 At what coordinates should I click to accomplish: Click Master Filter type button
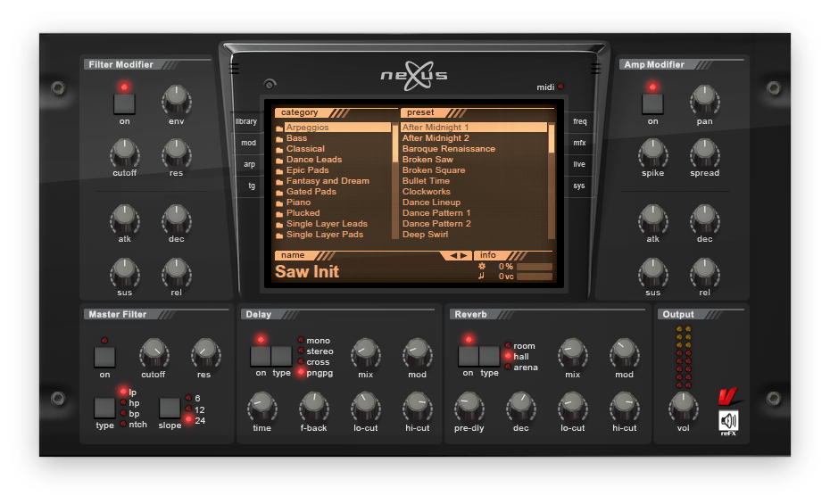point(104,408)
